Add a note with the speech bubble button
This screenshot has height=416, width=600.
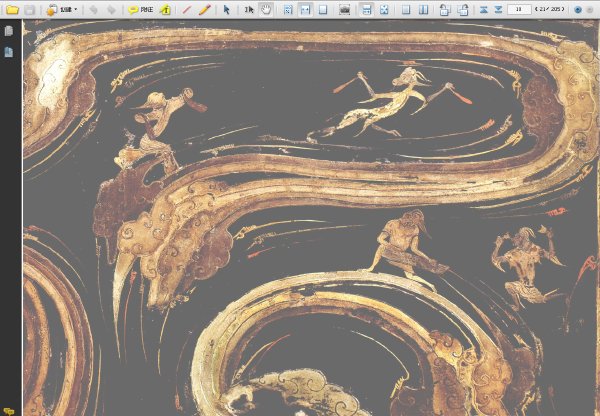coord(140,10)
